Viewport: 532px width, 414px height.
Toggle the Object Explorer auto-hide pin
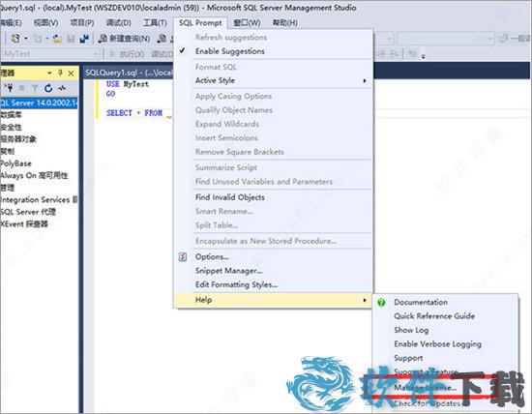pyautogui.click(x=60, y=73)
